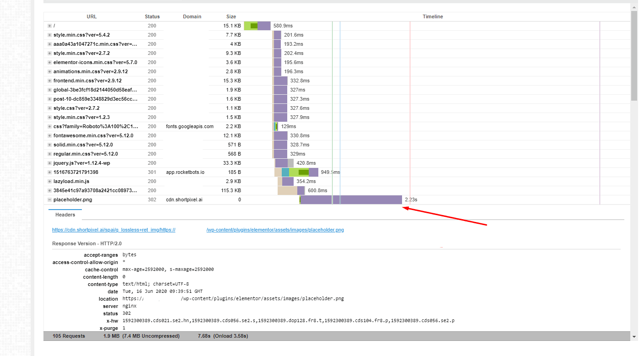Screen dimensions: 644x356
Task: Collapse the placeholder.png request details
Action: tap(49, 200)
